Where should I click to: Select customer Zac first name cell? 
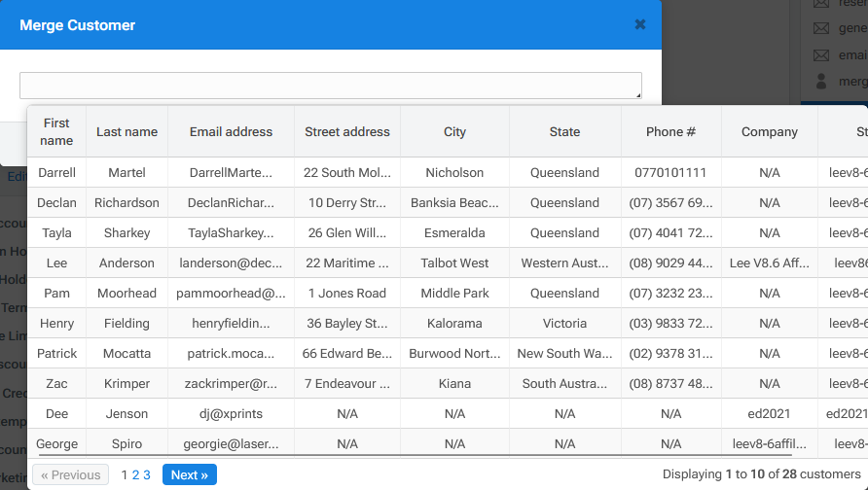tap(56, 383)
